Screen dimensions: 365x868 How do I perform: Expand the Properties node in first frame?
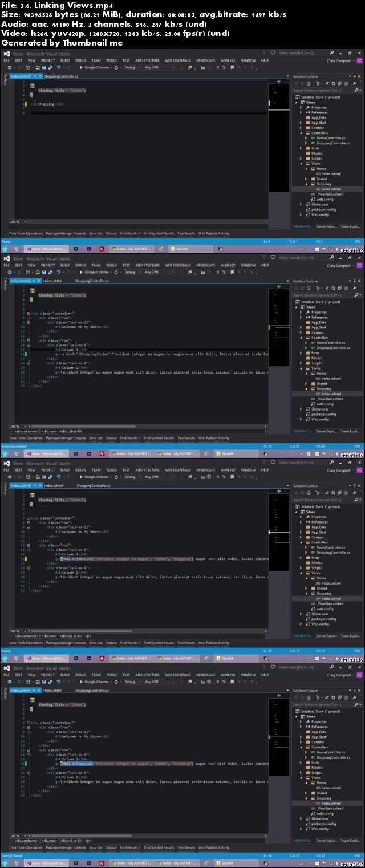pyautogui.click(x=302, y=107)
